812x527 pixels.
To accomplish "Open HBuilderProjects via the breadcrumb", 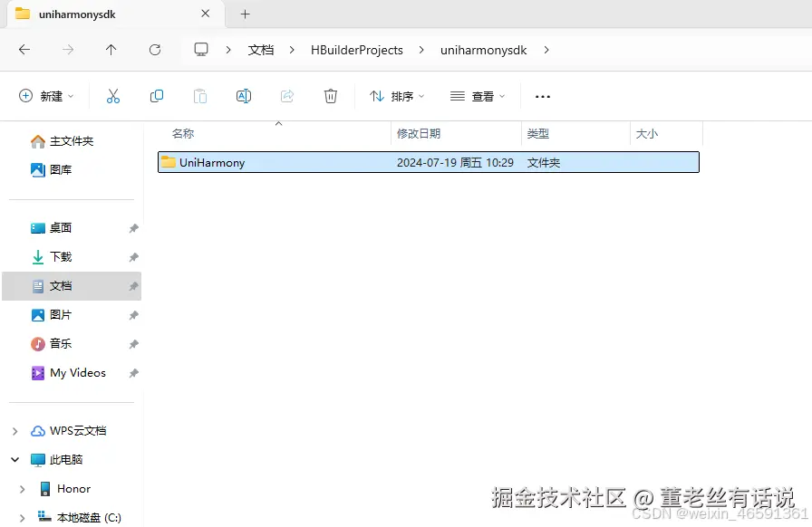I will click(x=357, y=50).
